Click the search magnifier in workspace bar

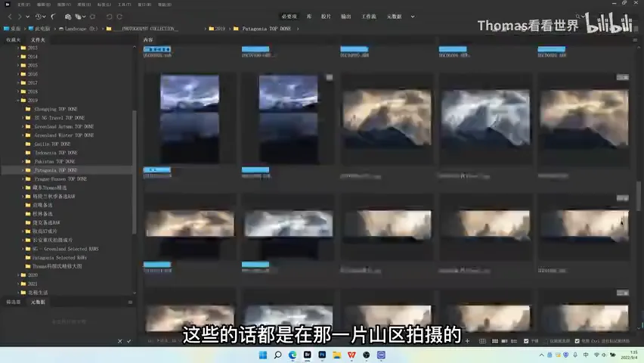tap(578, 17)
